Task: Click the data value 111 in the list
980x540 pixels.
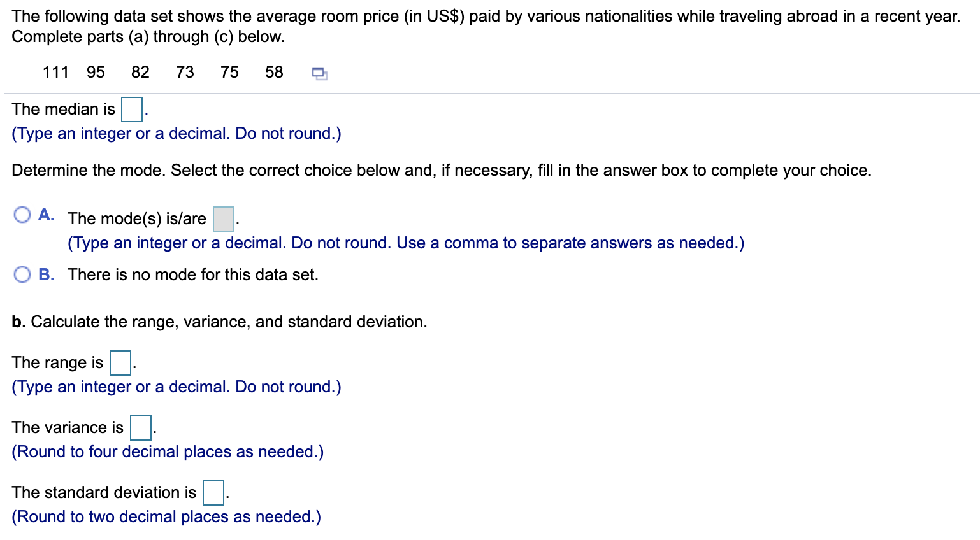Action: tap(55, 72)
